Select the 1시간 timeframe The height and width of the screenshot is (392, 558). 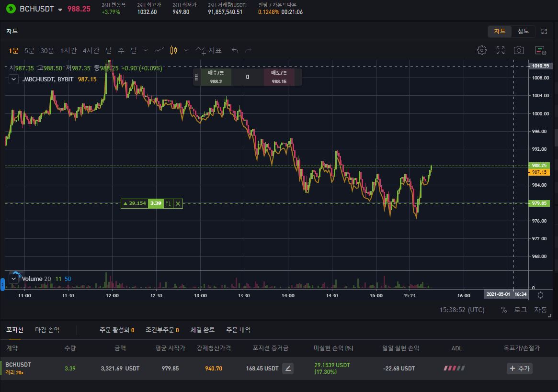68,50
